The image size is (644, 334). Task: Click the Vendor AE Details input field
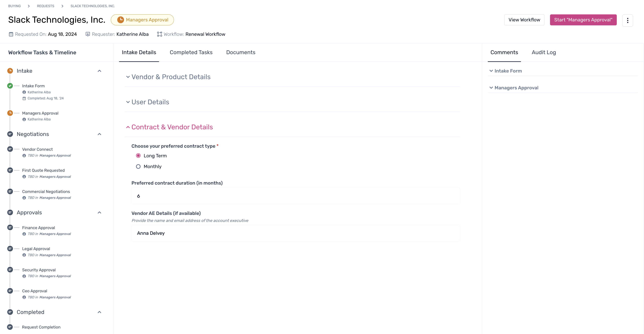(x=296, y=233)
